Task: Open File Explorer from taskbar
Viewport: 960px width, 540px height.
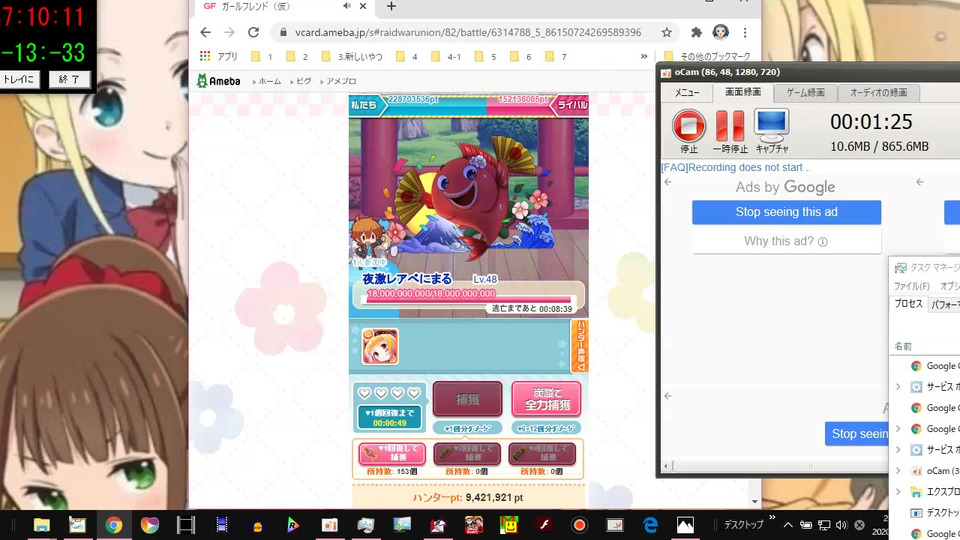Action: click(42, 525)
